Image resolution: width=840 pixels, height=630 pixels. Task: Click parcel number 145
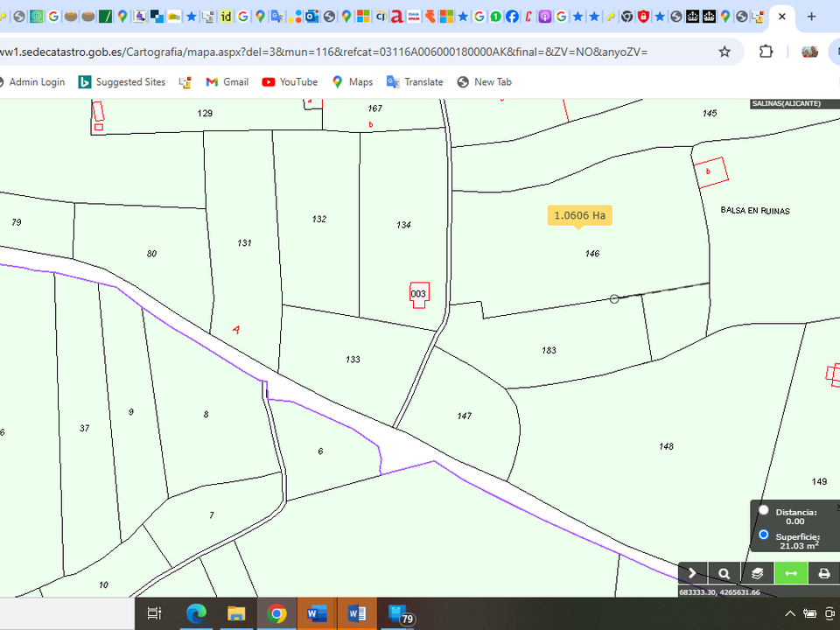[710, 113]
